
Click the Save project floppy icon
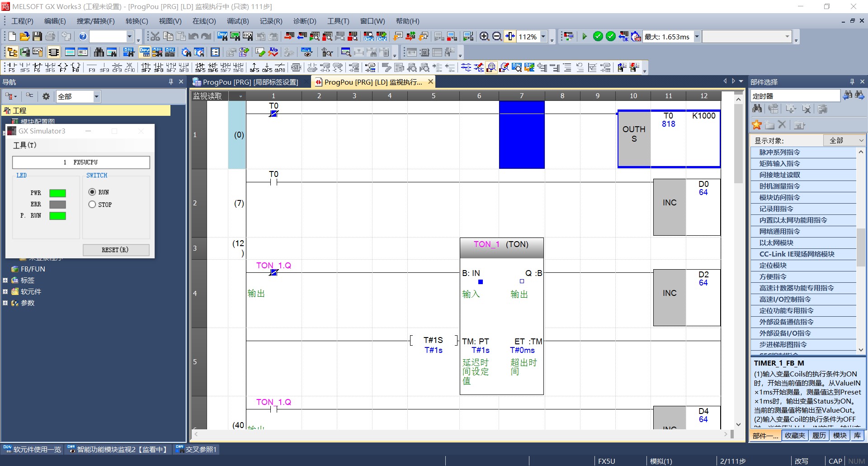(38, 37)
